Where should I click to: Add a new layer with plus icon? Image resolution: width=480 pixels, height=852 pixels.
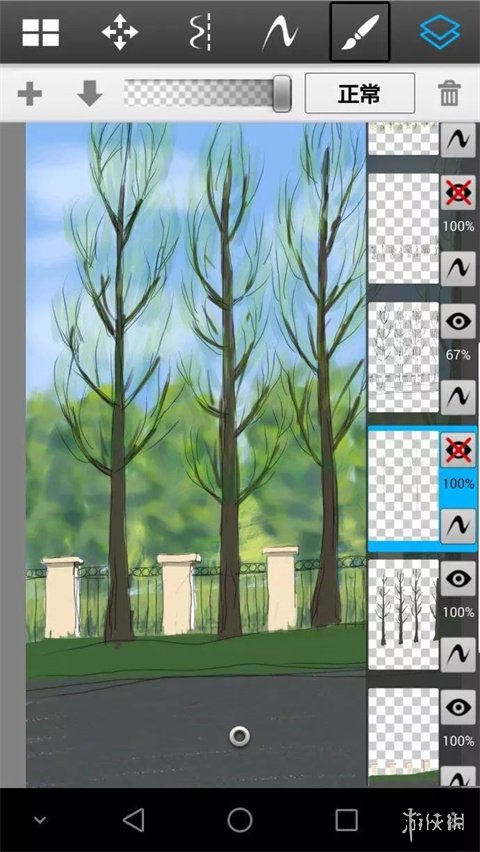30,94
